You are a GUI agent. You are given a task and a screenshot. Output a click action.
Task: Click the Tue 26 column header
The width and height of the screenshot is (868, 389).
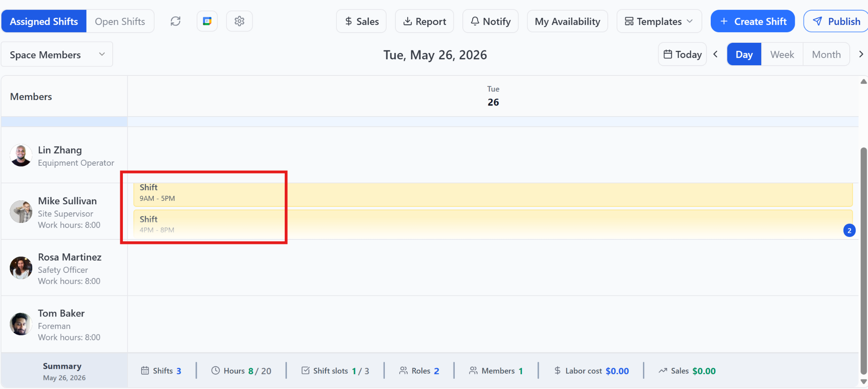pyautogui.click(x=493, y=96)
